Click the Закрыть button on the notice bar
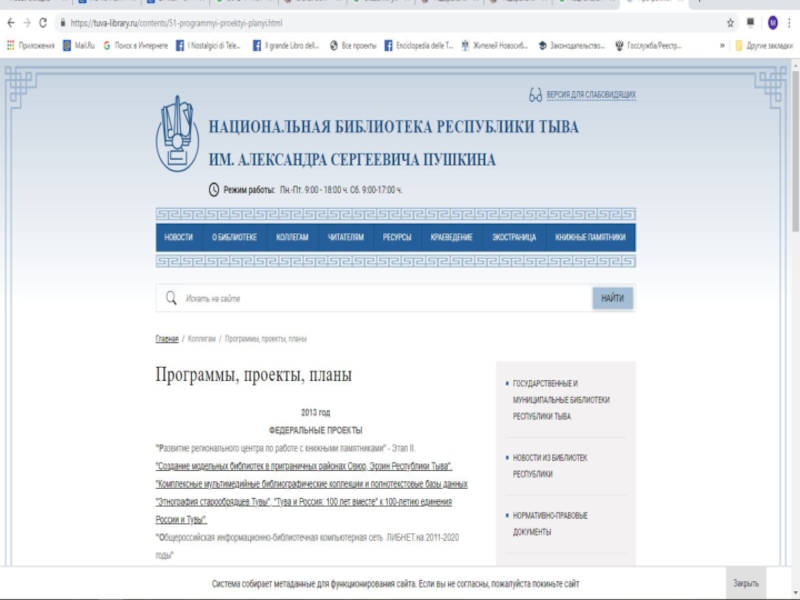 (746, 583)
